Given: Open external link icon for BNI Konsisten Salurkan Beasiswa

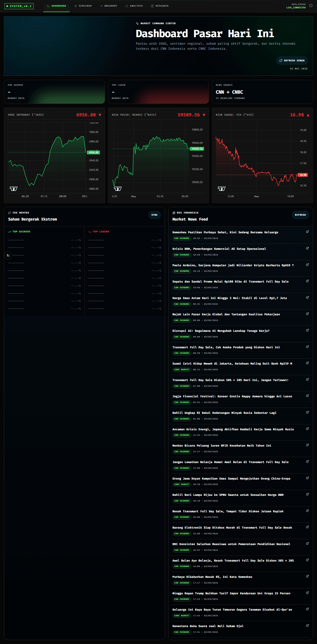Looking at the screenshot, I should [x=307, y=544].
